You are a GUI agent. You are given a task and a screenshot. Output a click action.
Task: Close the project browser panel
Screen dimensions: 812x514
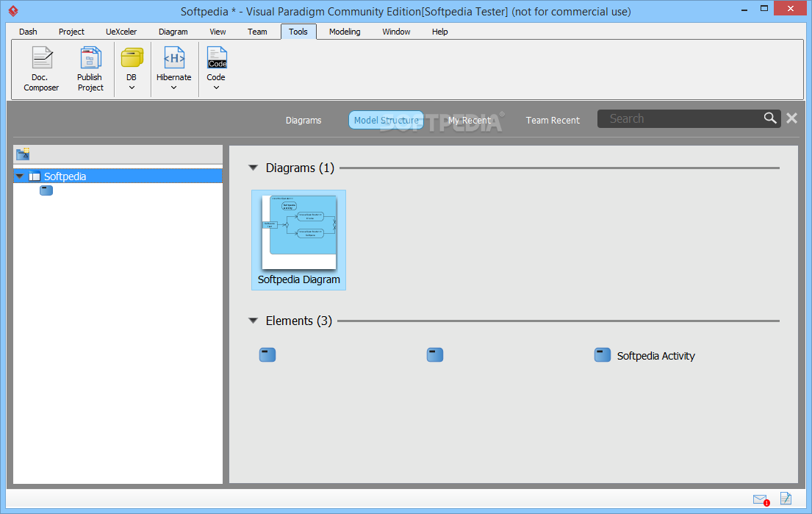[792, 118]
